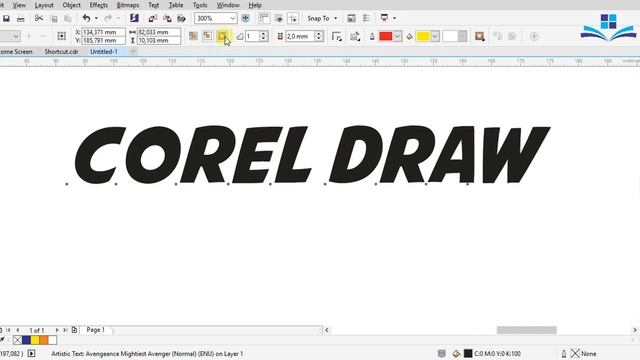Select the To center contour button
640x360 pixels.
[x=193, y=36]
